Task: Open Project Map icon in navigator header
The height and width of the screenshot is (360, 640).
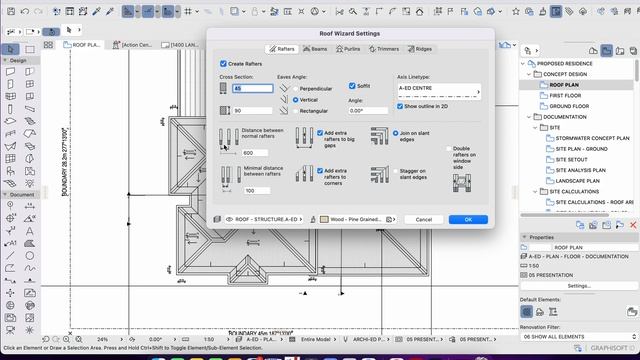Action: point(593,51)
